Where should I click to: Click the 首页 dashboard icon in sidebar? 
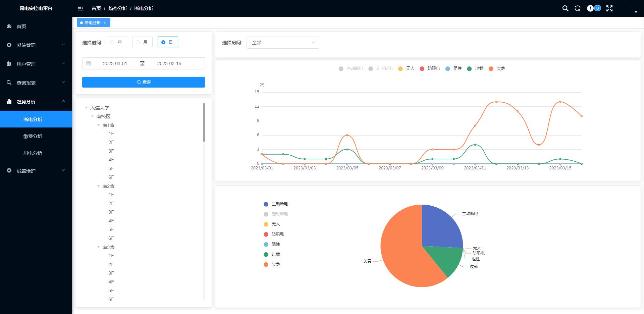click(9, 26)
